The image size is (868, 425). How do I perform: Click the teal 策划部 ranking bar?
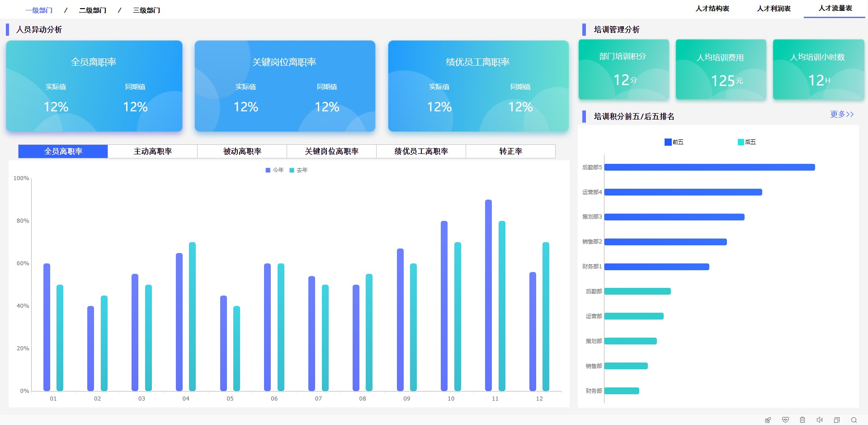tap(631, 341)
